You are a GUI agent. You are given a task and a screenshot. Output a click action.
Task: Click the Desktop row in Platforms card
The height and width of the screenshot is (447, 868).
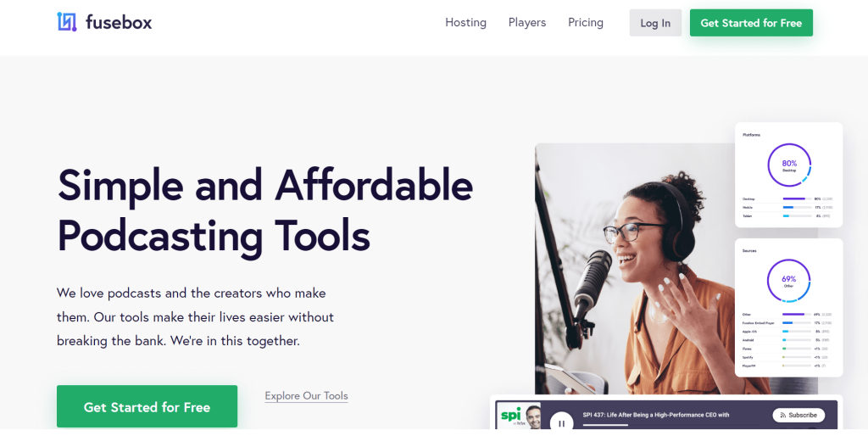(787, 198)
